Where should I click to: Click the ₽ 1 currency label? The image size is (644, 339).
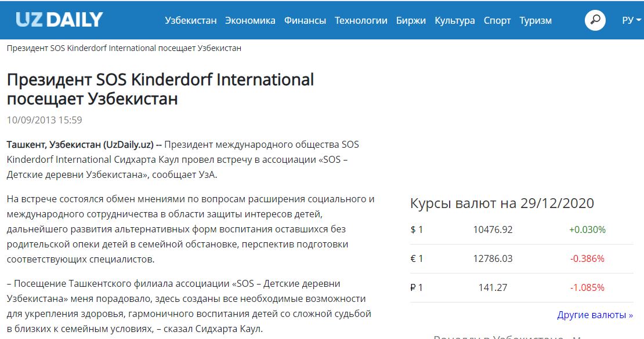click(x=417, y=287)
